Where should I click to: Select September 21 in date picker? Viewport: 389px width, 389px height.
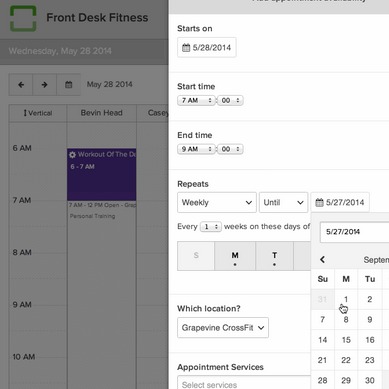click(x=322, y=360)
